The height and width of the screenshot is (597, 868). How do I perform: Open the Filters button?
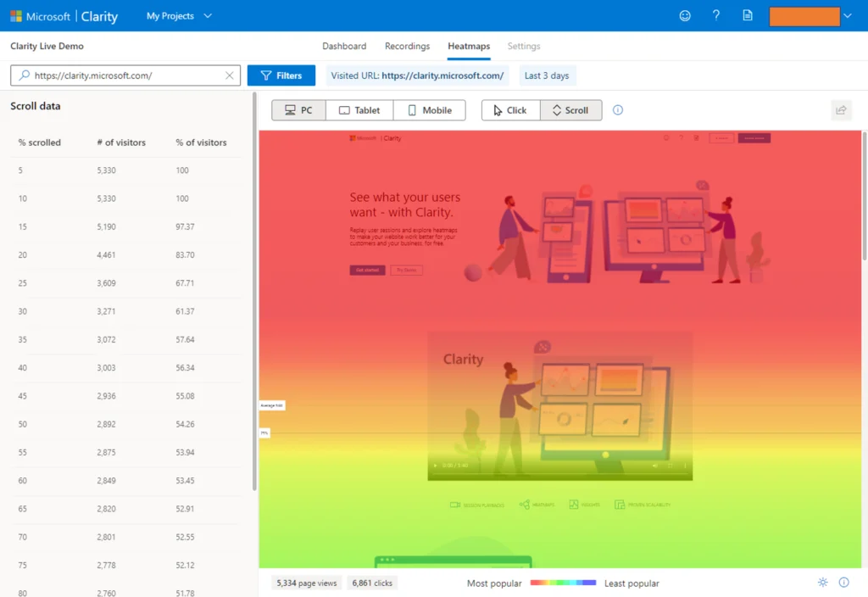(x=281, y=75)
